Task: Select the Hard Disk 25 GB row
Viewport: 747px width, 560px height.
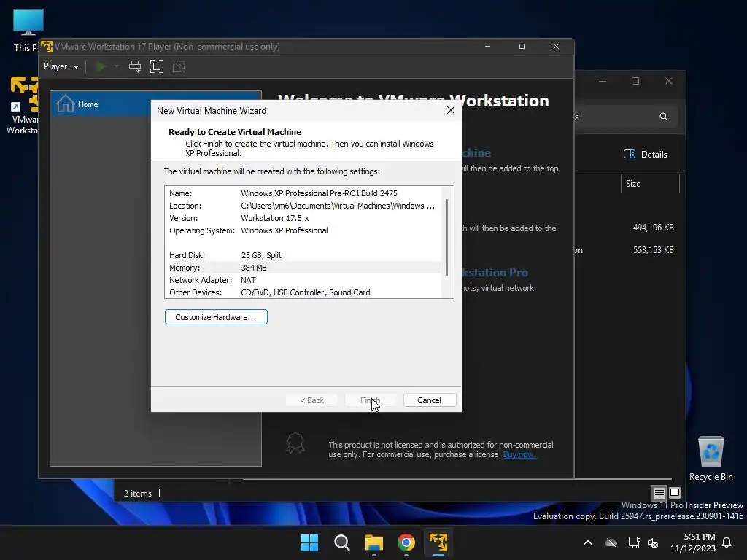Action: click(x=303, y=255)
